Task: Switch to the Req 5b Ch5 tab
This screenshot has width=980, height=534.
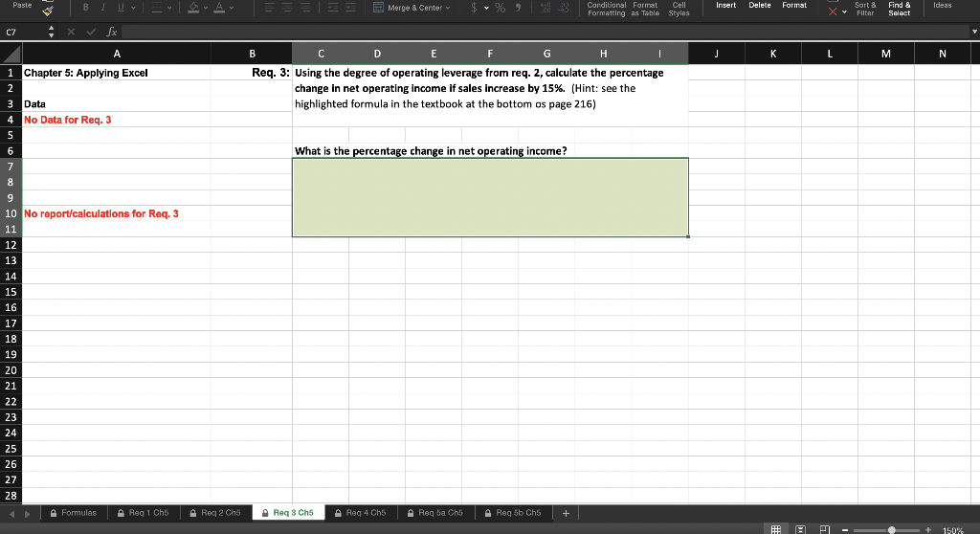Action: 513,513
